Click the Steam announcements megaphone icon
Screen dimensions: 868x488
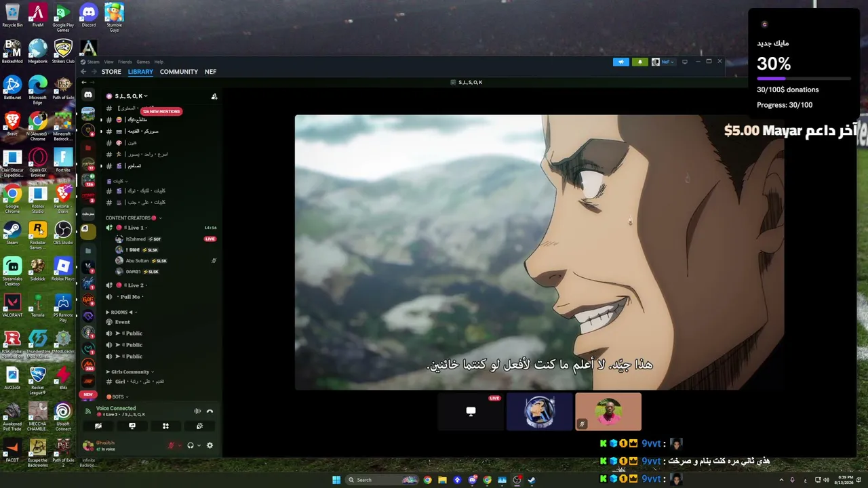(x=621, y=62)
